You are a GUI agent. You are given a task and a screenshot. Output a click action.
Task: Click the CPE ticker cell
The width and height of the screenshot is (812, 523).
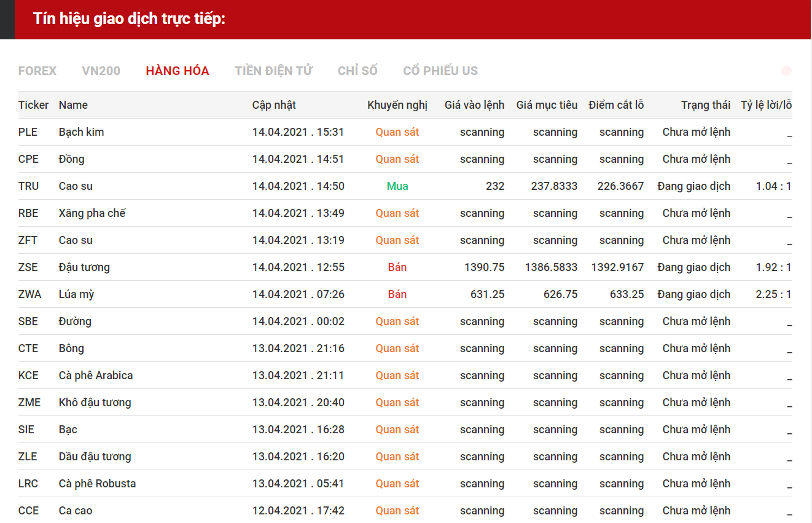click(x=28, y=159)
